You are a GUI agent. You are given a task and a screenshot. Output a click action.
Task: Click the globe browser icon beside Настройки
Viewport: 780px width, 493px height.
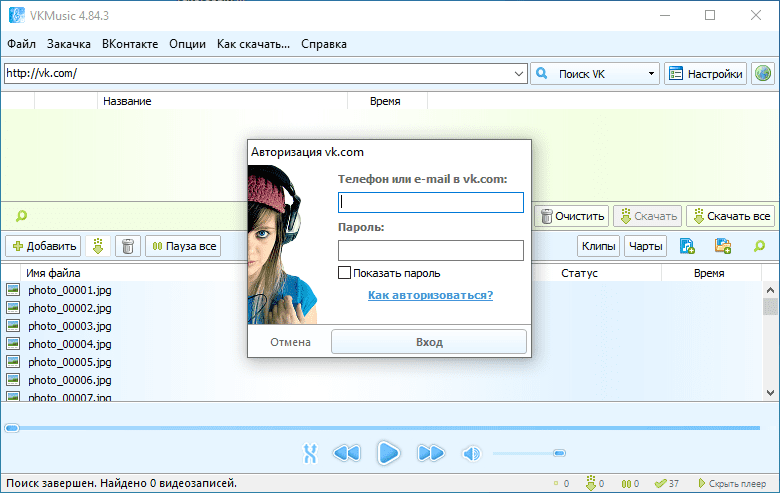click(763, 74)
